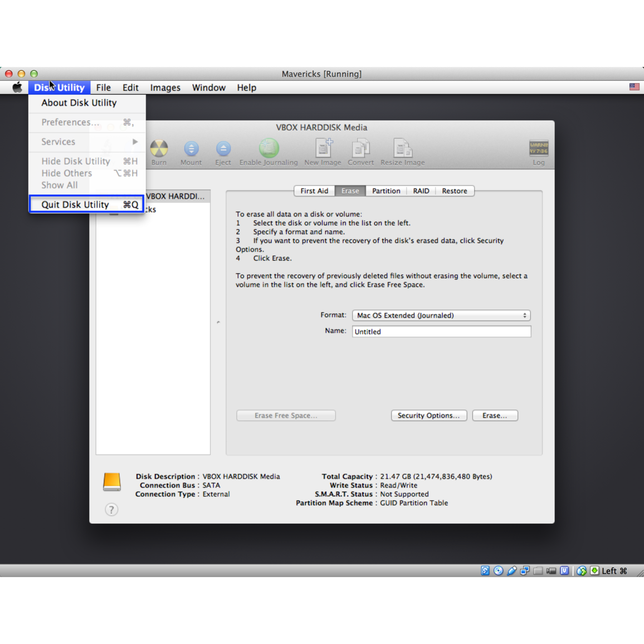Screen dimensions: 644x644
Task: Switch to the Partition tab
Action: pos(386,191)
